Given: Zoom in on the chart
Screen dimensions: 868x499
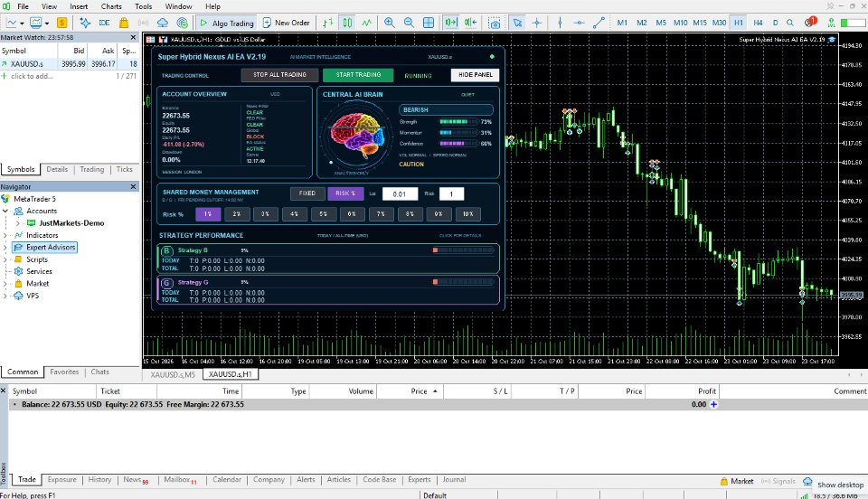Looking at the screenshot, I should (x=390, y=23).
